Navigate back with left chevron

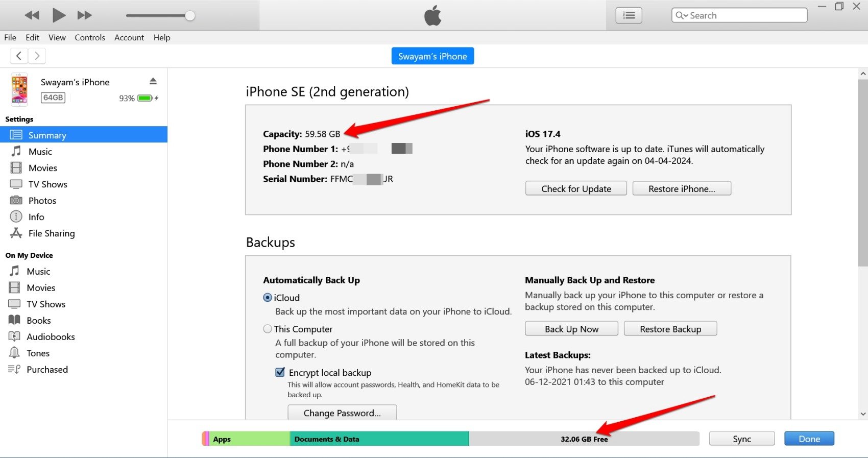pyautogui.click(x=19, y=56)
